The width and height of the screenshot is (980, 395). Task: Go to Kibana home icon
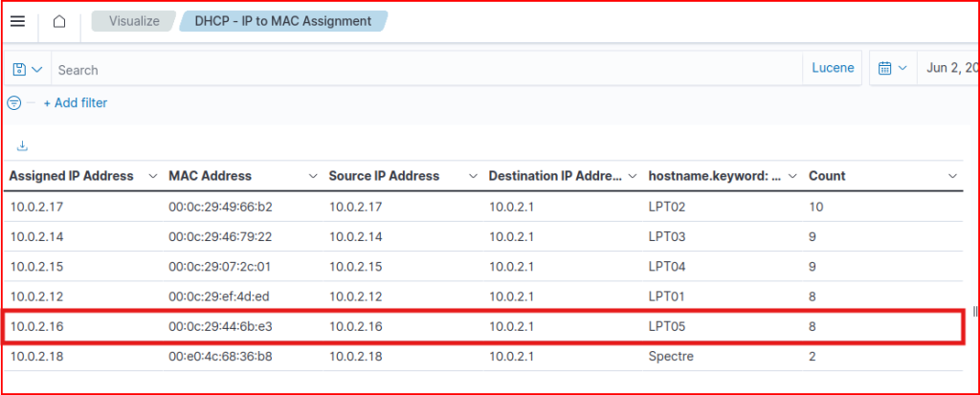click(59, 21)
